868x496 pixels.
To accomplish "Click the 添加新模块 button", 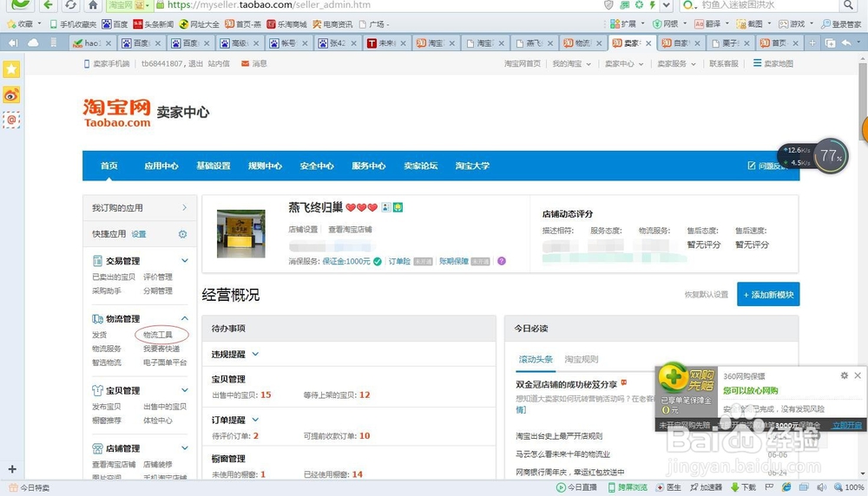I will pos(768,294).
